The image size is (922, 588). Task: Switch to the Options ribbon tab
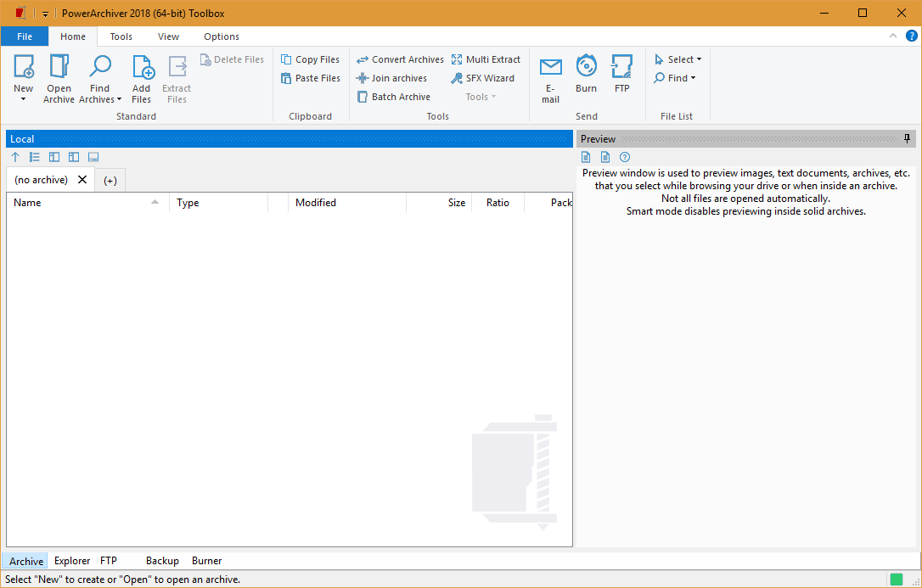click(x=222, y=36)
